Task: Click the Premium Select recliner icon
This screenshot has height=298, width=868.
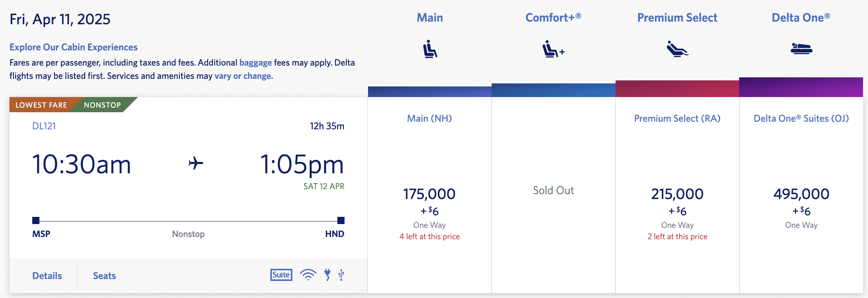Action: click(x=677, y=49)
